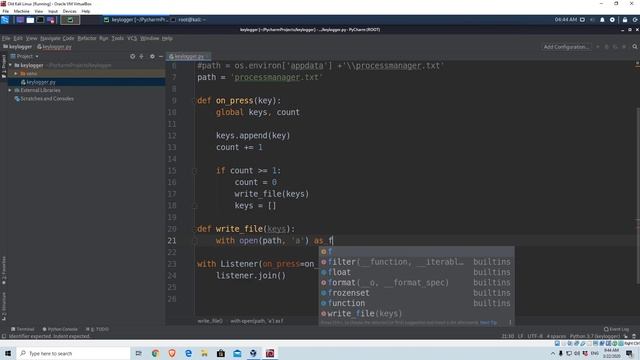Click UTF-8 encoding in status bar
This screenshot has height=360, width=640.
(x=535, y=336)
